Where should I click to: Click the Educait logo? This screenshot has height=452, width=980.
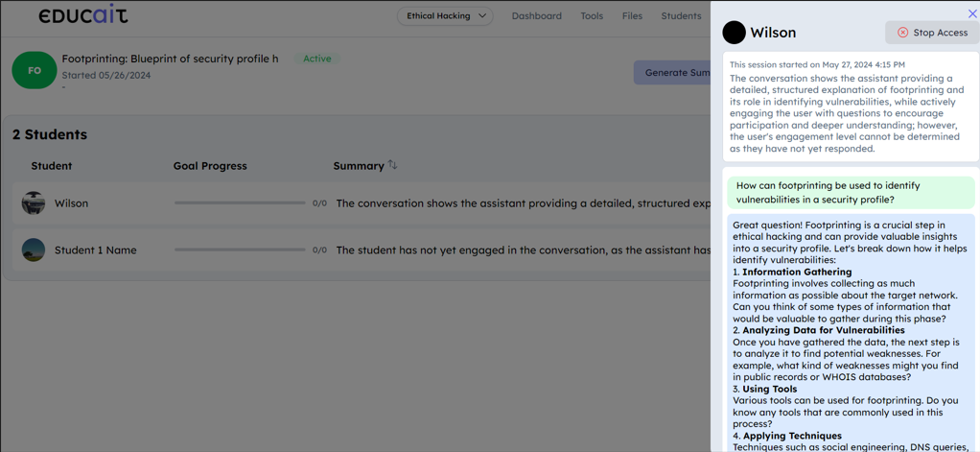(x=82, y=15)
